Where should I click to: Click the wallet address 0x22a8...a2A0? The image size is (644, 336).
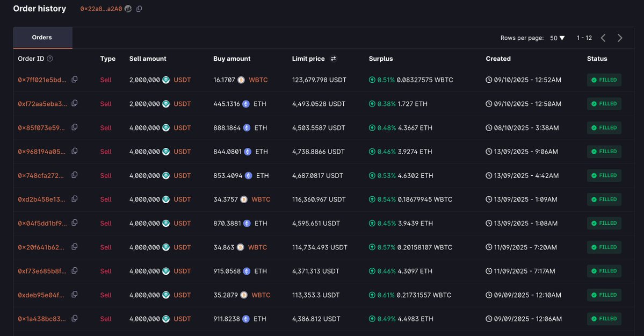101,9
